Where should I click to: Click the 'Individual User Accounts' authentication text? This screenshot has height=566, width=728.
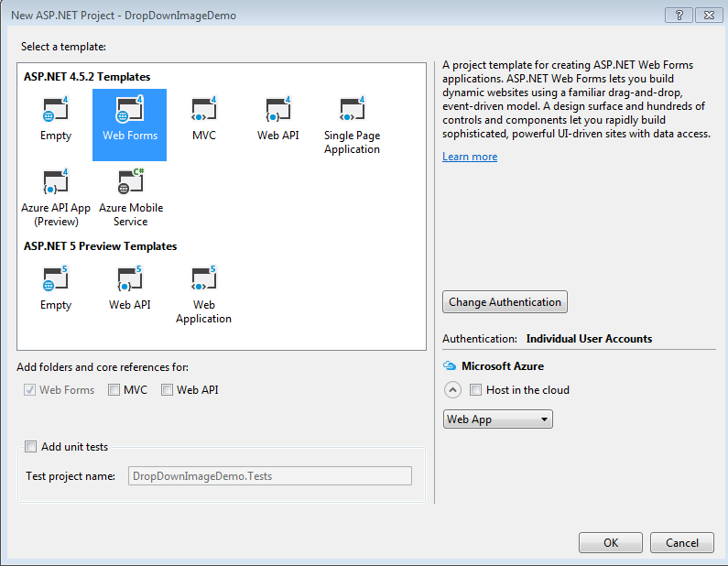point(589,339)
